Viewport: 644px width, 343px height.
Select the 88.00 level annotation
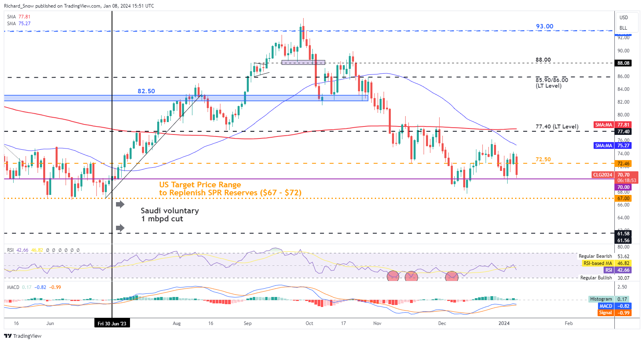(543, 60)
